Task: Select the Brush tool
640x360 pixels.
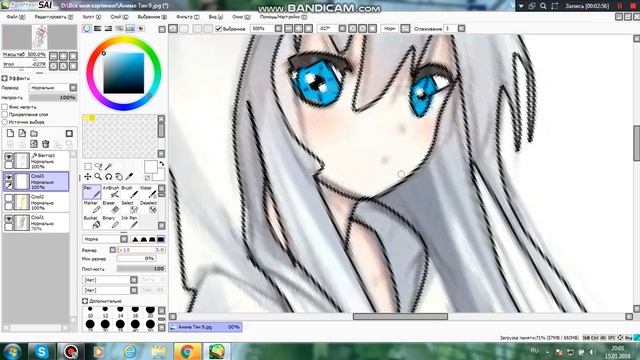Action: point(129,192)
